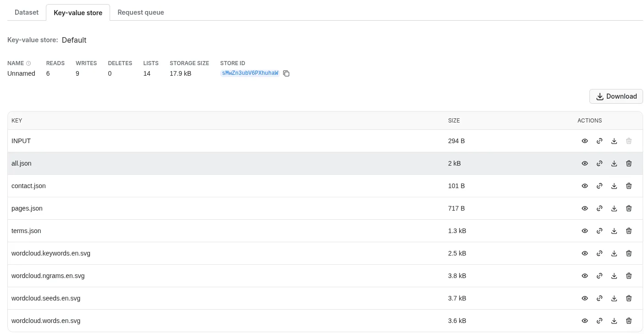The image size is (644, 334).
Task: Preview the INPUT record with eye icon
Action: (584, 141)
